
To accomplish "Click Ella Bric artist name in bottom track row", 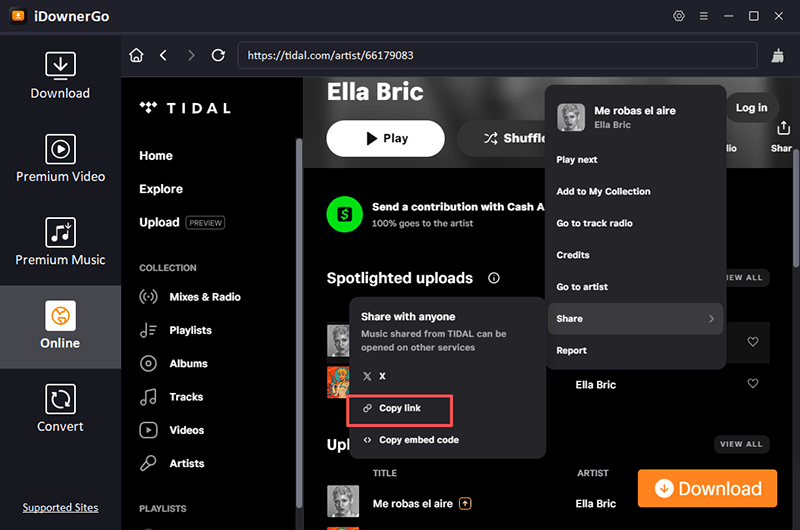I will pyautogui.click(x=595, y=503).
